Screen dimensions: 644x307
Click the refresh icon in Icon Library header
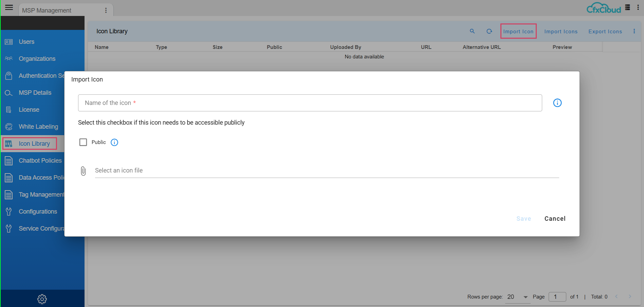point(489,31)
